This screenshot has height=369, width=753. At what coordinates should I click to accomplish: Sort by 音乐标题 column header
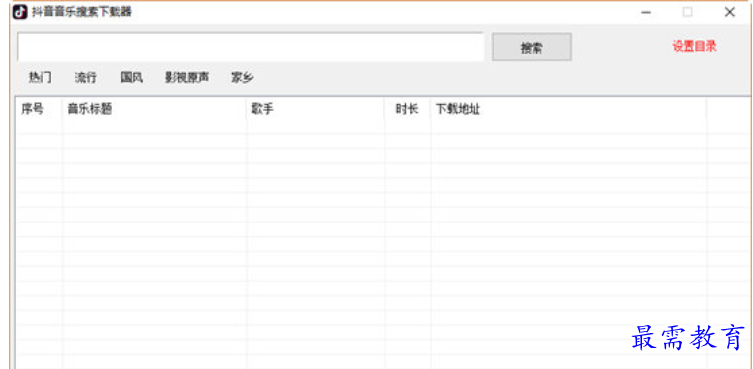tap(154, 109)
